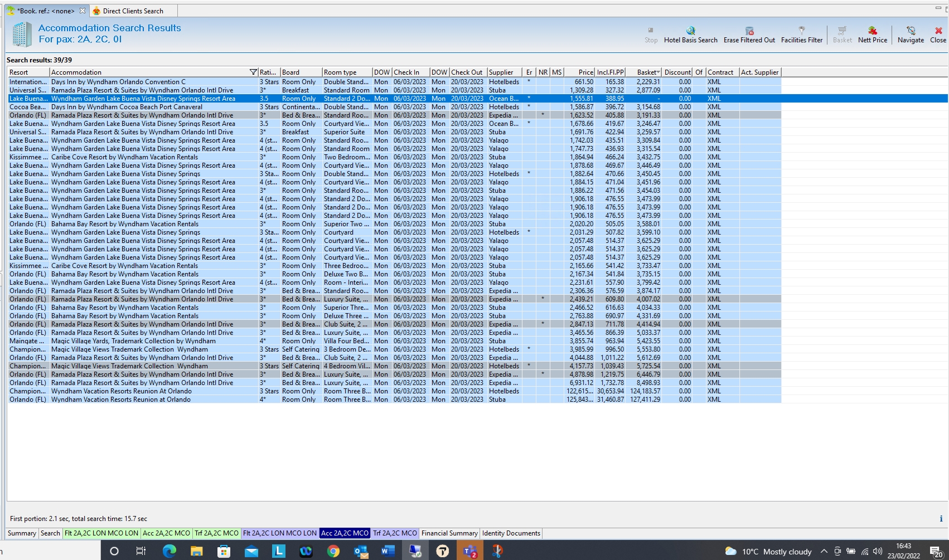Open the Mail app from the taskbar
The height and width of the screenshot is (560, 949).
(x=251, y=551)
